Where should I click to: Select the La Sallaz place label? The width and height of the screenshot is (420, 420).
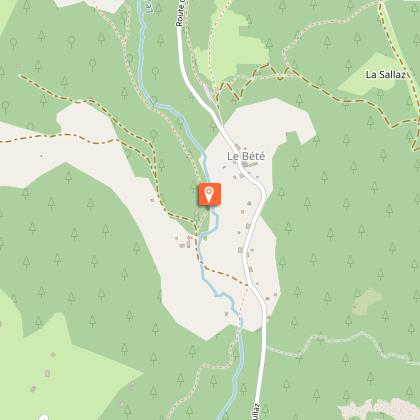[386, 75]
